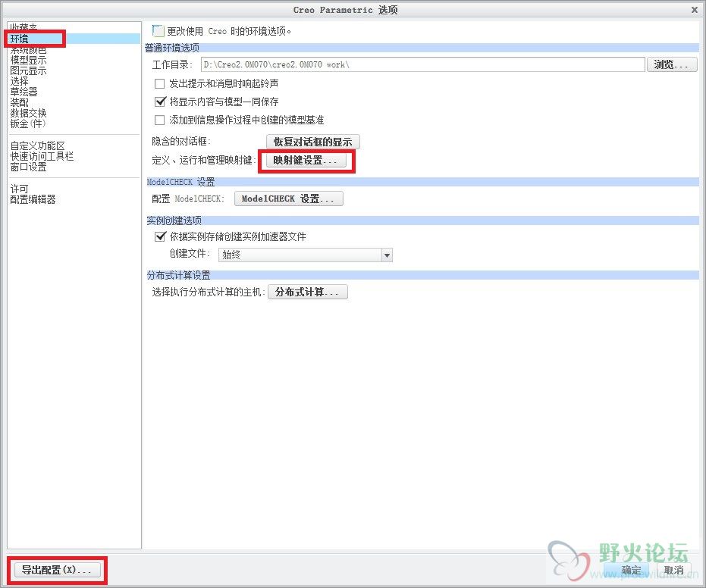706x588 pixels.
Task: Enable 添加到信息操作过程中创建的模型基准 checkbox
Action: tap(159, 120)
